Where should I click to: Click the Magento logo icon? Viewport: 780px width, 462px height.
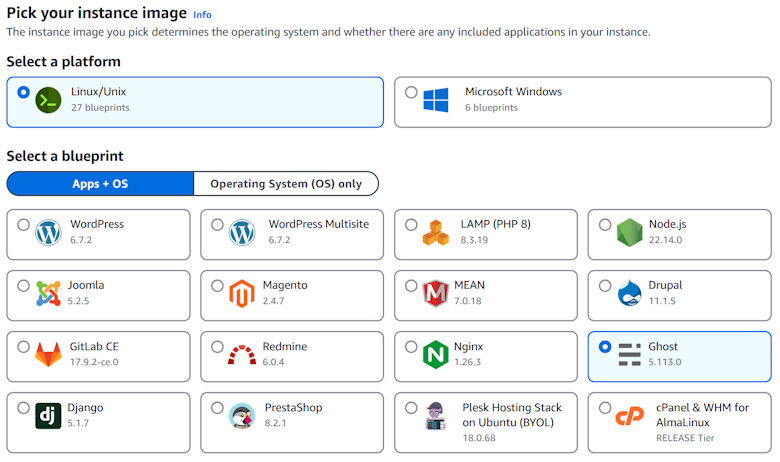coord(242,294)
